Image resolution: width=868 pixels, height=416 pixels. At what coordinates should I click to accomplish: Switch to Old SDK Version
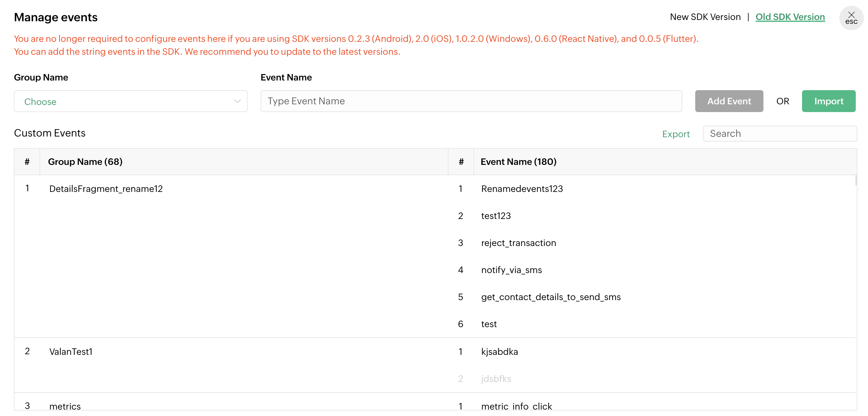click(790, 17)
